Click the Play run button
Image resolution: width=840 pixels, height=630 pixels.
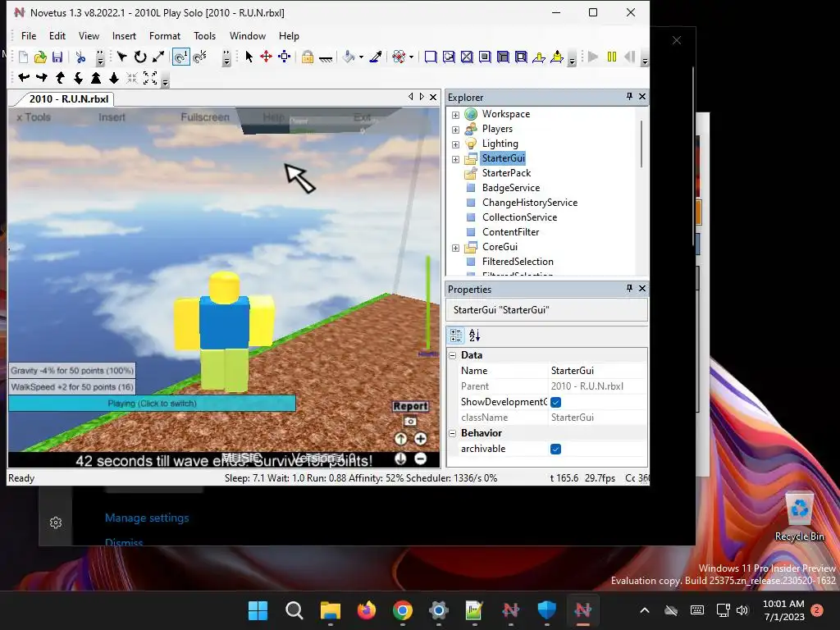[593, 57]
